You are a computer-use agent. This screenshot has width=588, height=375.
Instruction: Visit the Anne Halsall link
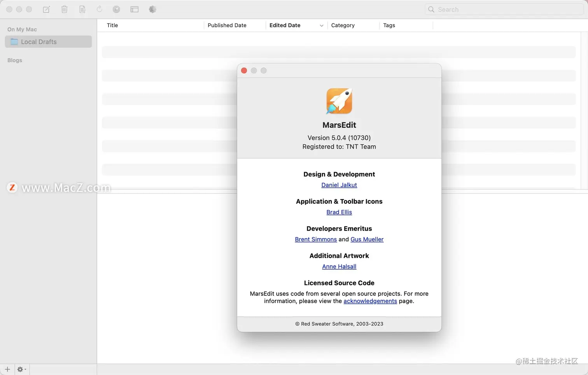coord(339,267)
